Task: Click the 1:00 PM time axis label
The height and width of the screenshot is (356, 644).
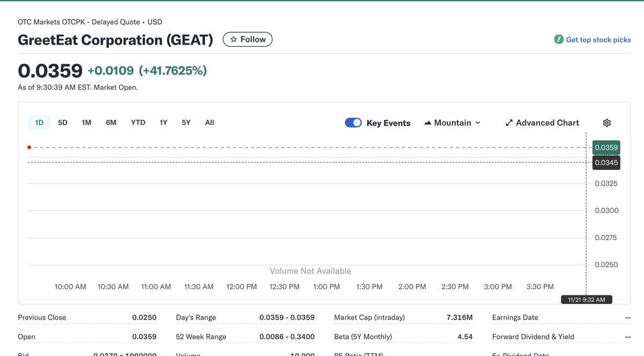Action: 327,287
